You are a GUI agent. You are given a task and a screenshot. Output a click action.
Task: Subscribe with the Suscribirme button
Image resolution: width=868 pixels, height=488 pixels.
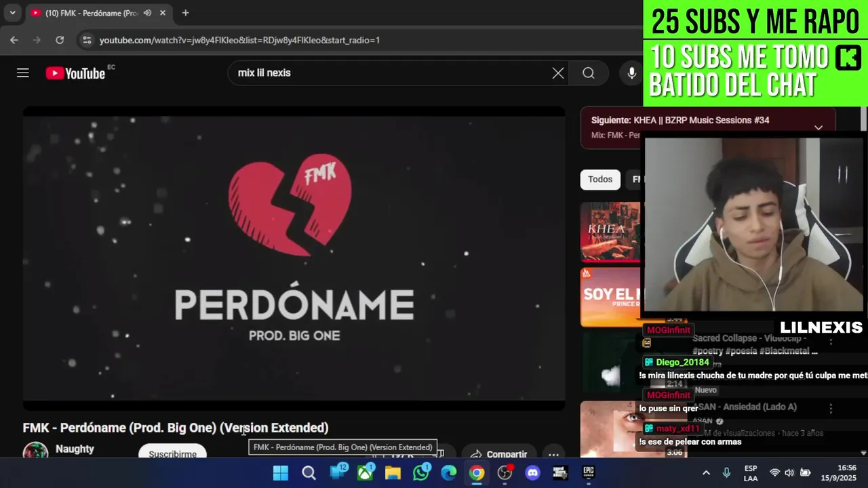coord(173,452)
